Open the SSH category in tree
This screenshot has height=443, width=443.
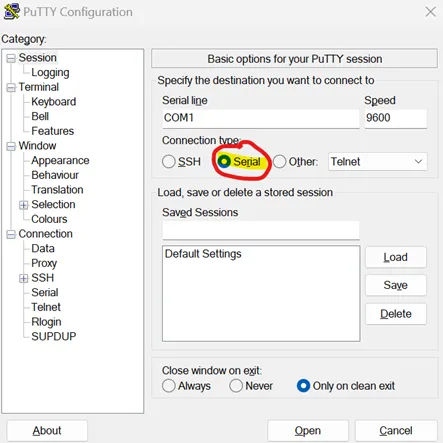tap(42, 278)
